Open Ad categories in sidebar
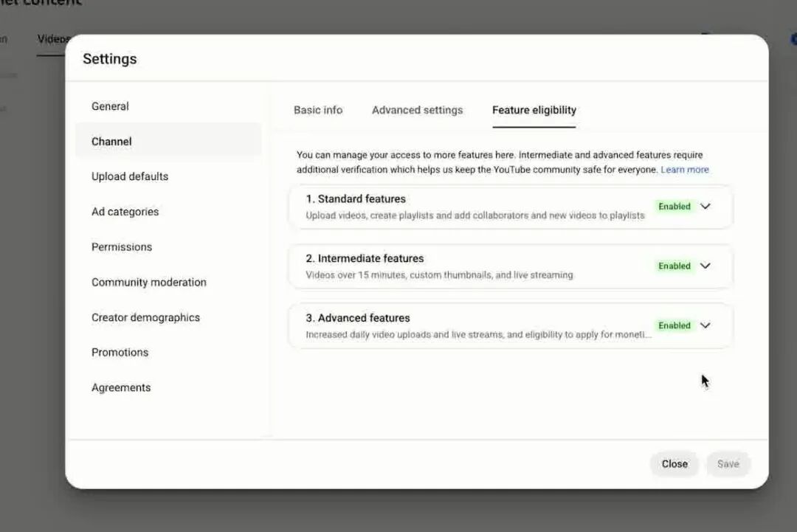 click(x=125, y=212)
